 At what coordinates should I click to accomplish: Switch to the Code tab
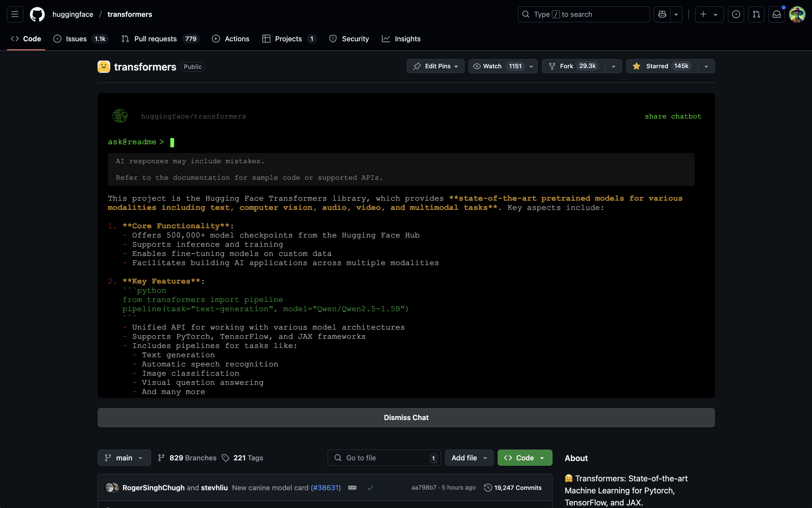click(26, 39)
